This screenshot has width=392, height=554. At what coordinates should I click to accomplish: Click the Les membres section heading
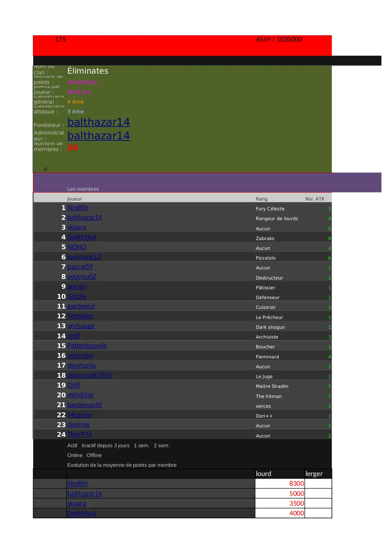[x=83, y=189]
